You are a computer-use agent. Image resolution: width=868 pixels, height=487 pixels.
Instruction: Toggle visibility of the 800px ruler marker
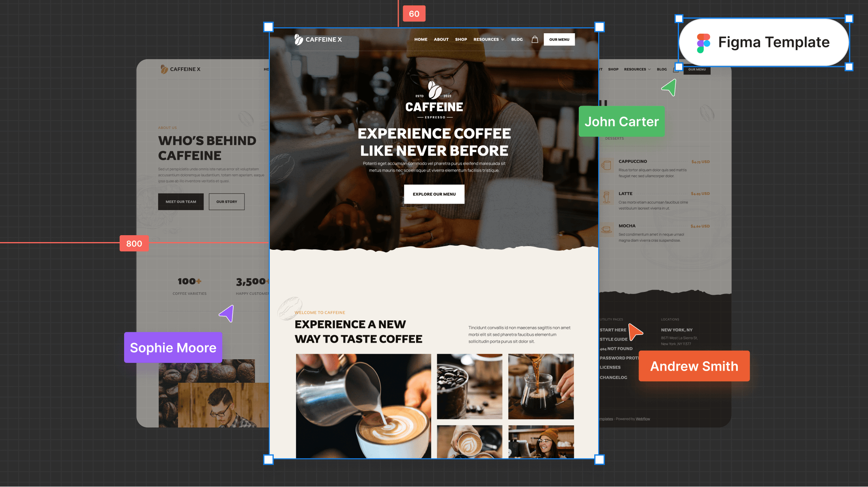(133, 243)
